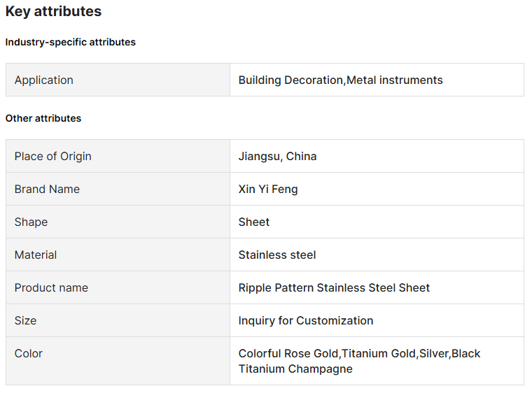Select the Industry-specific attributes subheading
Image resolution: width=532 pixels, height=393 pixels.
coord(70,42)
